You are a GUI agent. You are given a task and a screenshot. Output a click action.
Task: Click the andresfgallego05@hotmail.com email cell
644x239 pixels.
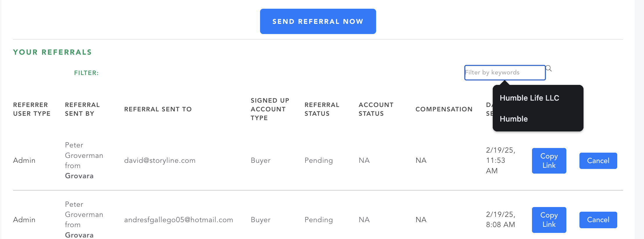pyautogui.click(x=179, y=220)
